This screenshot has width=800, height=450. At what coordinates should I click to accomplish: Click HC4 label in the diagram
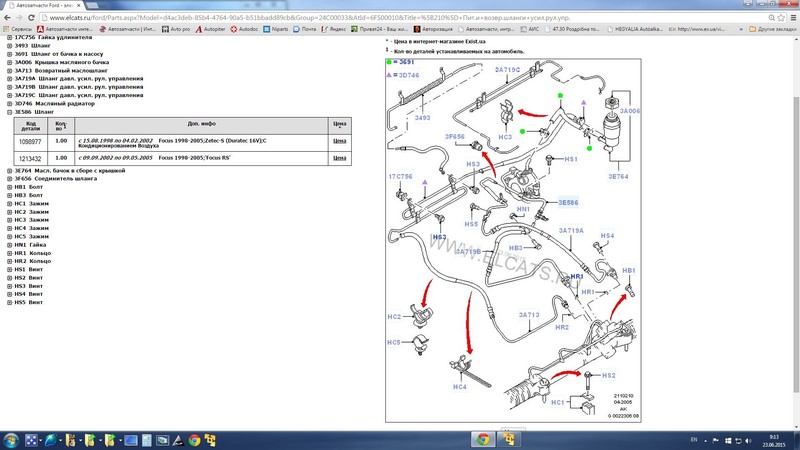(460, 387)
